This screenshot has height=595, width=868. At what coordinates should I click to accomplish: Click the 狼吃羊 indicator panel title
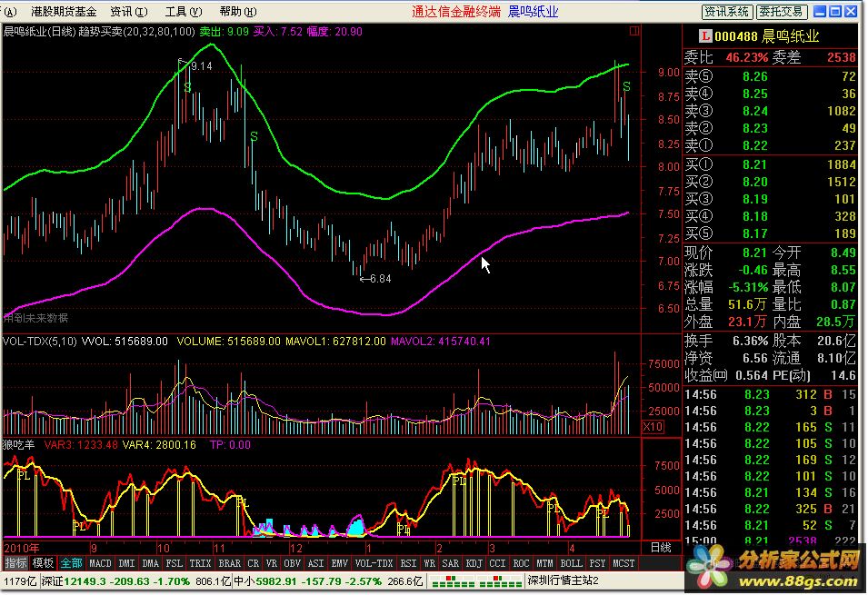click(x=19, y=445)
